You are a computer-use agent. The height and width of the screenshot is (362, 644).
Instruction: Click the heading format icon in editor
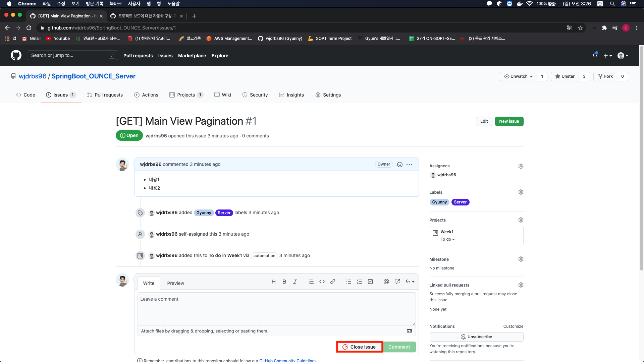point(274,282)
